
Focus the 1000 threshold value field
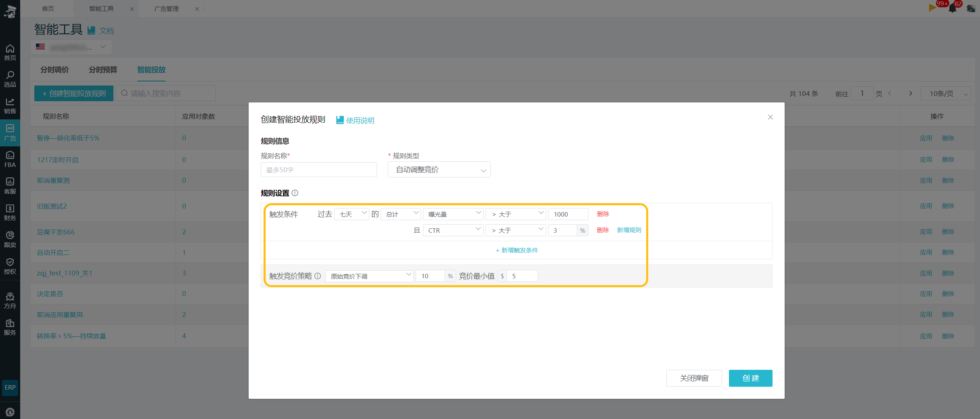pos(568,214)
